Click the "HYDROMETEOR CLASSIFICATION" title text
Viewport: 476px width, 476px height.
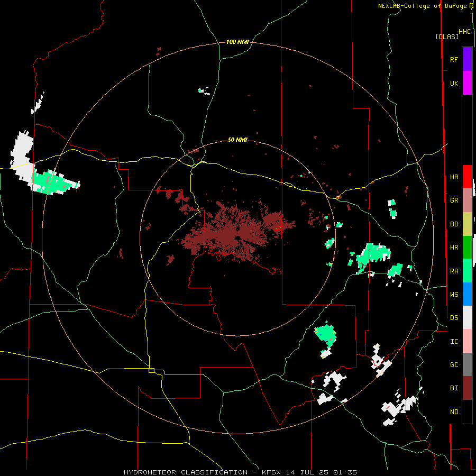[186, 472]
